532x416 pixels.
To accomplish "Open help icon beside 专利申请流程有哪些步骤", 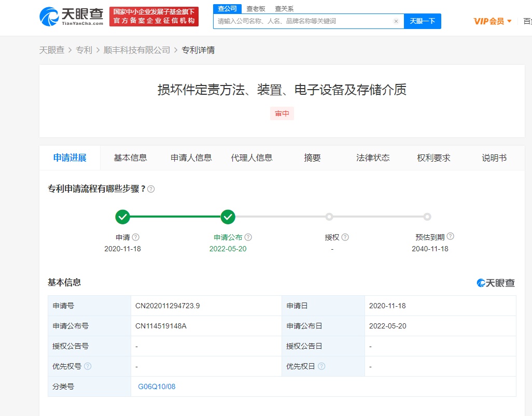I will pyautogui.click(x=151, y=189).
